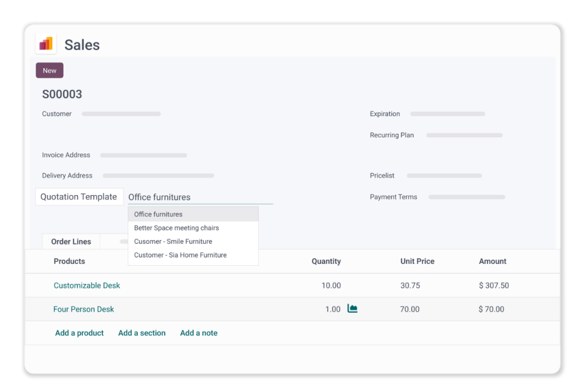This screenshot has height=392, width=588.
Task: Open the Customizable Desk product link
Action: (87, 285)
